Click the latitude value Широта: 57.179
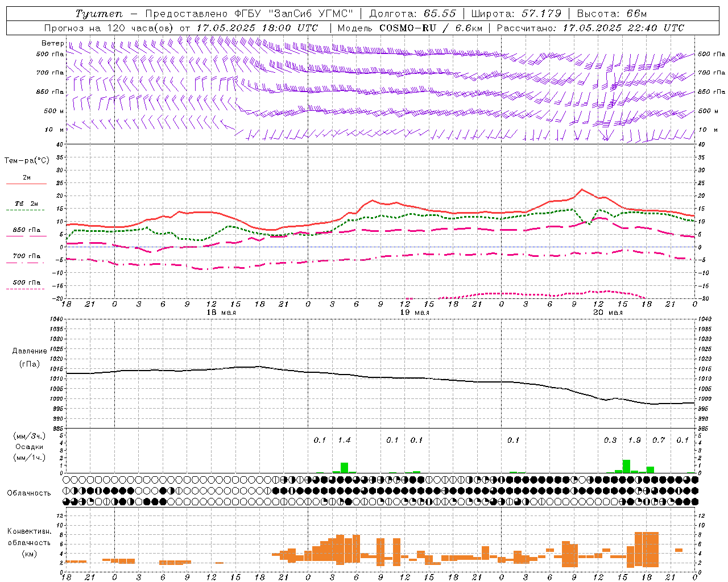 516,14
